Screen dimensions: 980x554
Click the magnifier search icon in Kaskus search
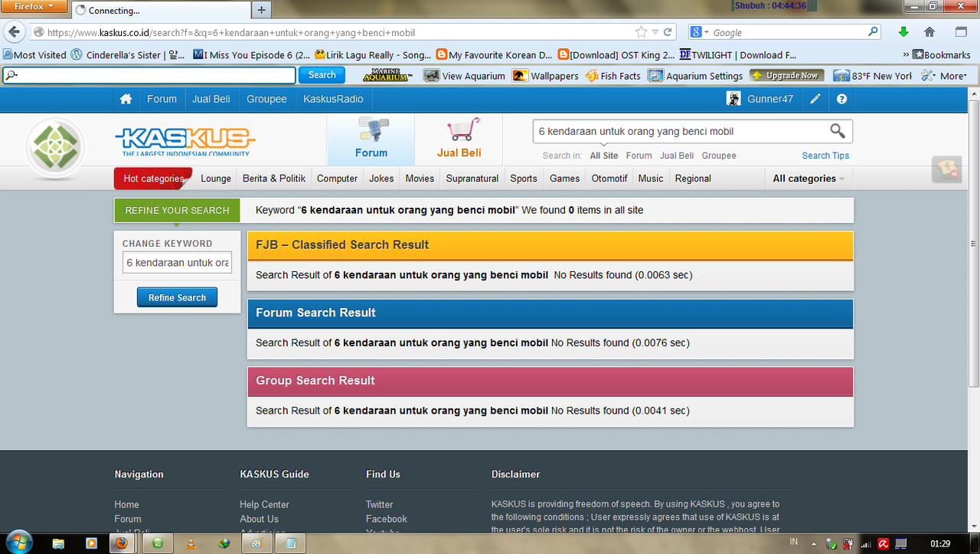click(838, 131)
